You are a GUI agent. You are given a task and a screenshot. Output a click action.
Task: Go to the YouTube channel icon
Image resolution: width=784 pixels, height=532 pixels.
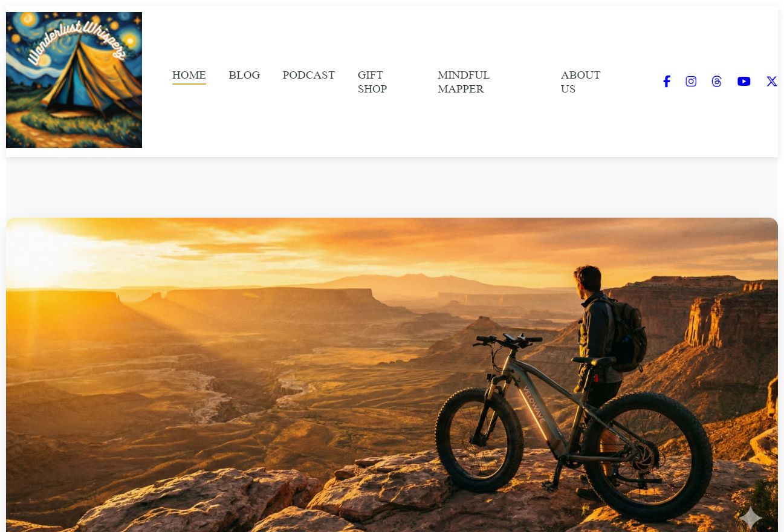[x=744, y=82]
